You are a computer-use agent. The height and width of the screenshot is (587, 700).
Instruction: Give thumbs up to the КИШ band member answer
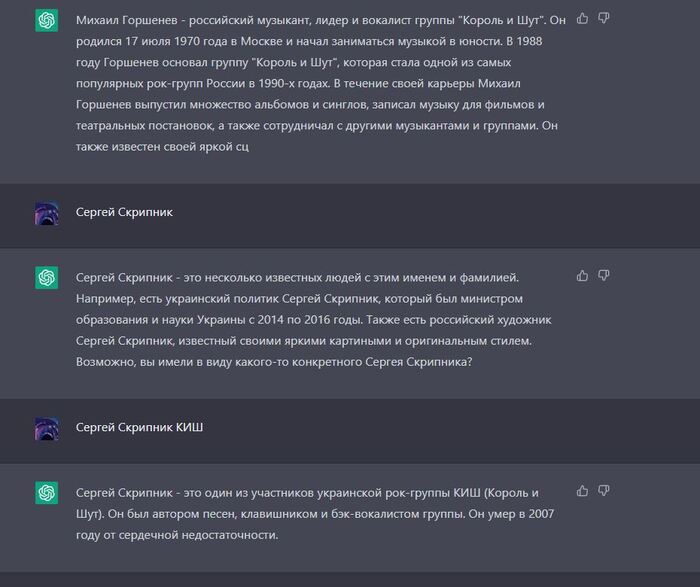(583, 491)
